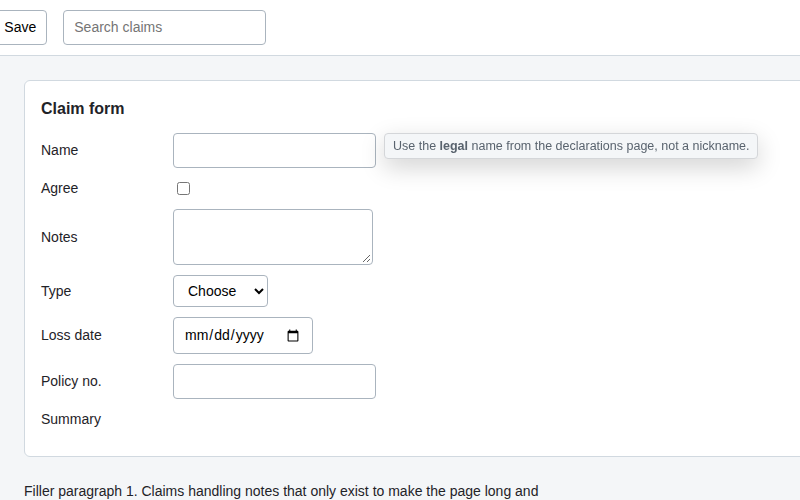Click the Name label
The height and width of the screenshot is (500, 800).
pos(60,151)
